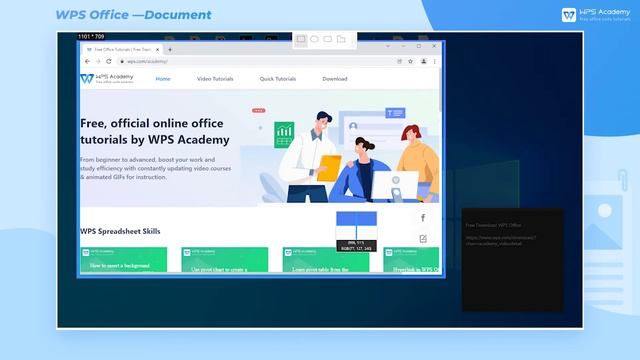Click the WPS Academy logo in slide corner
Viewport: 640px width, 360px height.
coord(596,15)
